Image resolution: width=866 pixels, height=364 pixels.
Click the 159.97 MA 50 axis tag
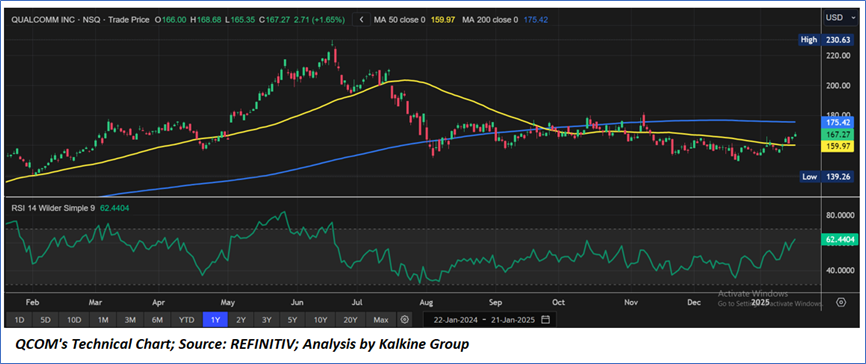[839, 146]
